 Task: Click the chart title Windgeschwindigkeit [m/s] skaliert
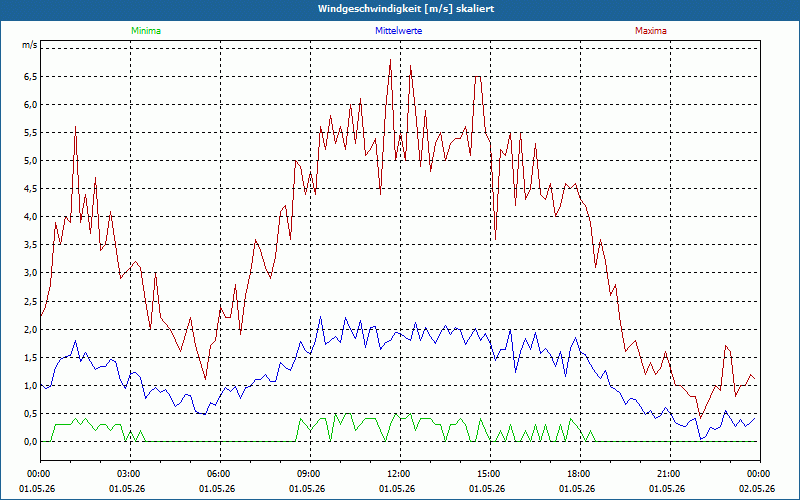pyautogui.click(x=406, y=9)
